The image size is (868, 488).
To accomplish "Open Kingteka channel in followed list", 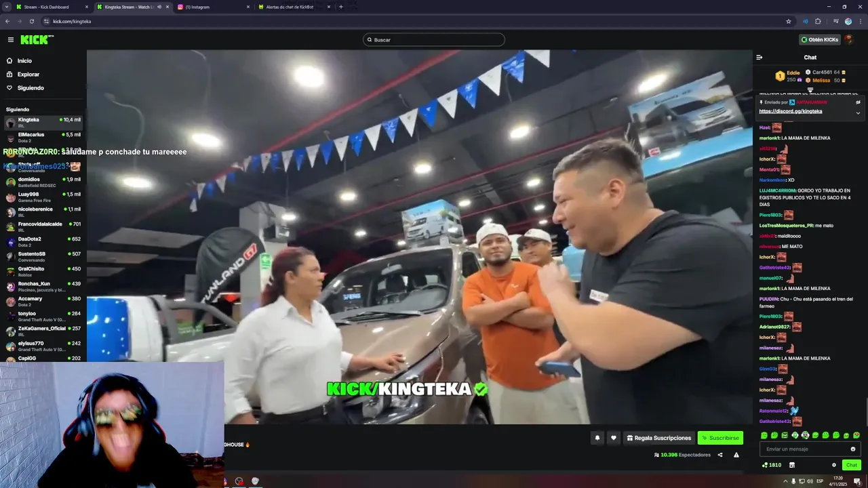I will (43, 123).
